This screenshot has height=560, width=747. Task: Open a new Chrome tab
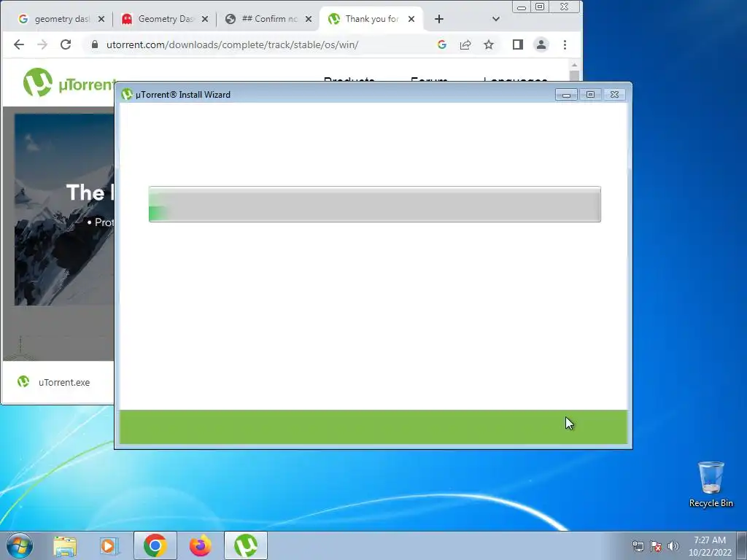[439, 19]
